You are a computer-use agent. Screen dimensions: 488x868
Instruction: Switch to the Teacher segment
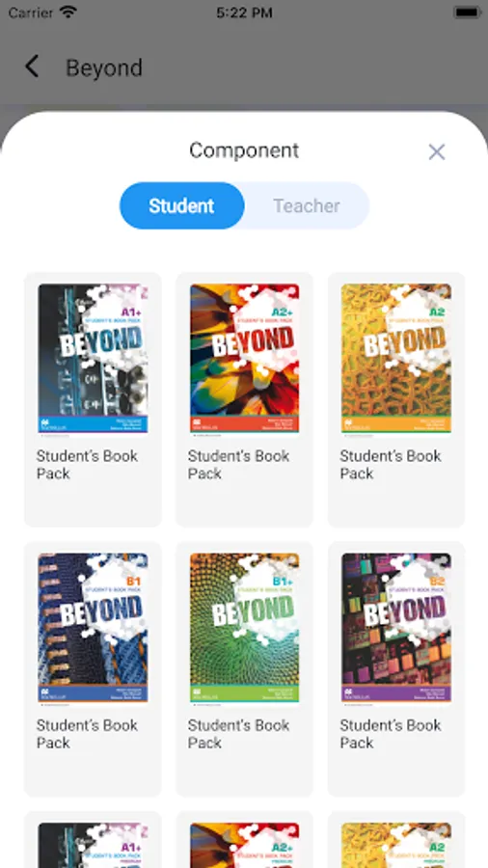[307, 205]
